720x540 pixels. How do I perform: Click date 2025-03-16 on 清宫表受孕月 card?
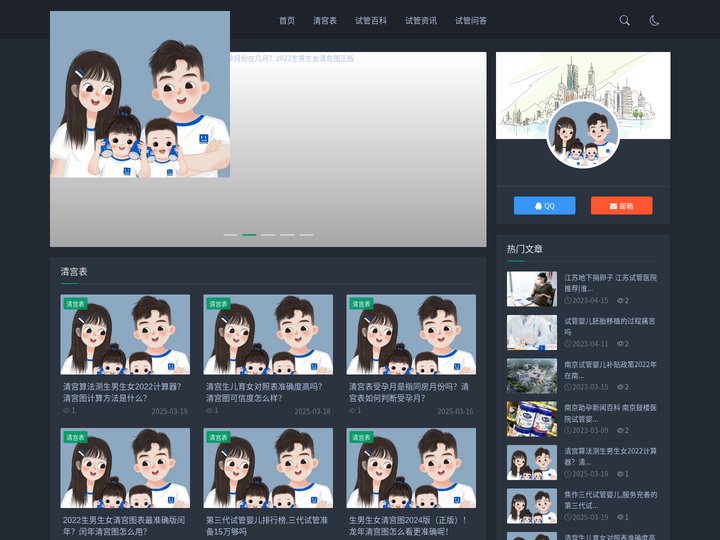tap(455, 411)
